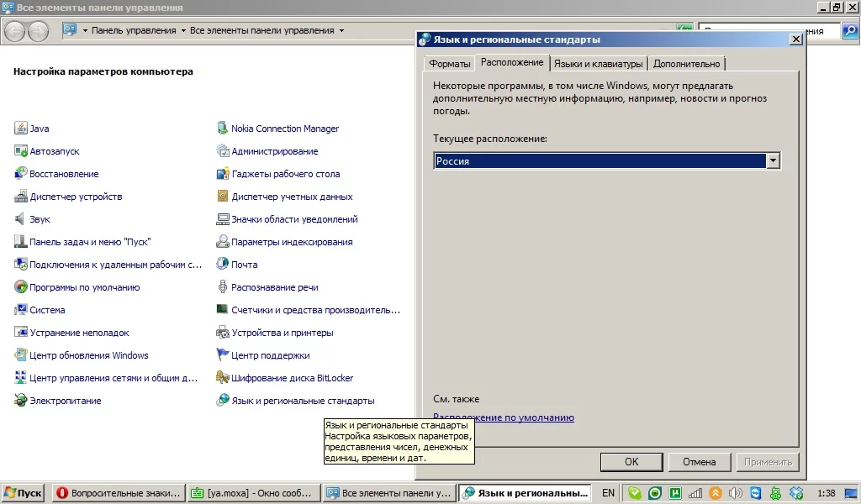Open Гаджеты рабочего стола icon
Viewport: 861px width, 504px height.
tap(222, 173)
